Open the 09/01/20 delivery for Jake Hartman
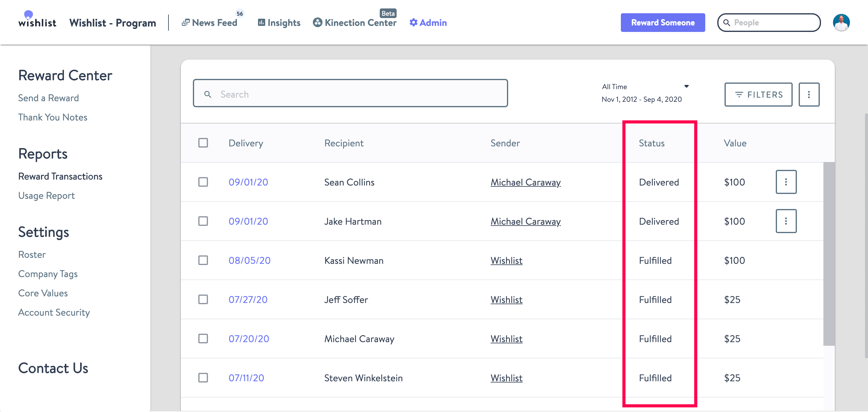This screenshot has height=412, width=868. point(248,221)
